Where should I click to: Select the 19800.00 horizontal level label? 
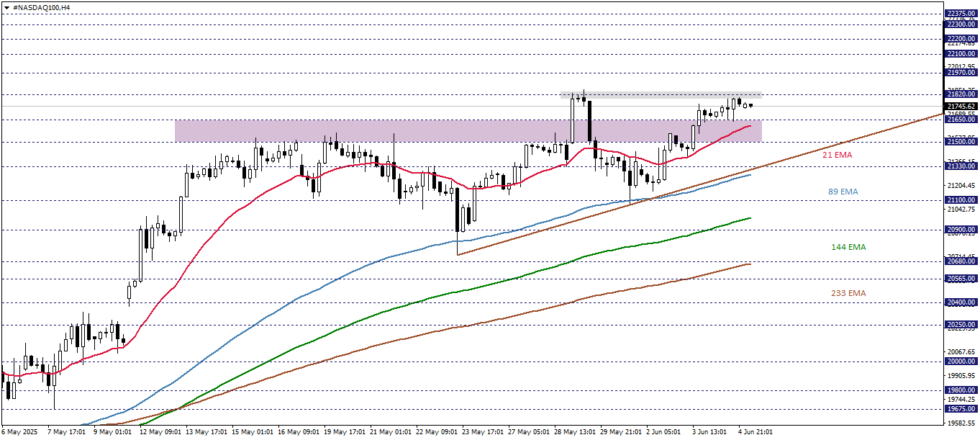[x=961, y=390]
